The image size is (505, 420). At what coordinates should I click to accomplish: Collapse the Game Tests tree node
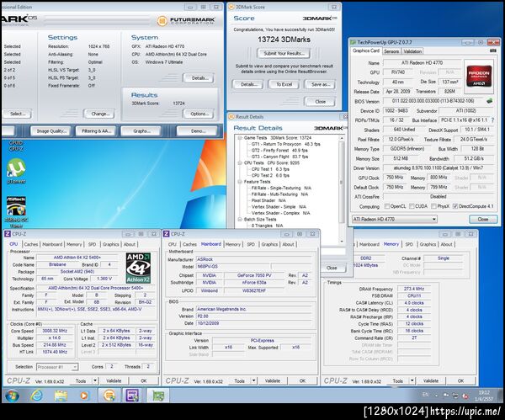[x=240, y=138]
